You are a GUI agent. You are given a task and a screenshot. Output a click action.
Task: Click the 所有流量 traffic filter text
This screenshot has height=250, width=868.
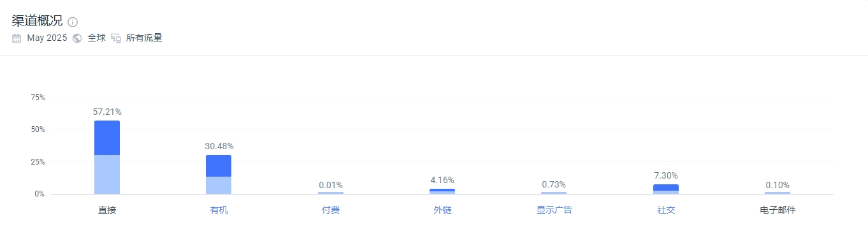tap(144, 38)
